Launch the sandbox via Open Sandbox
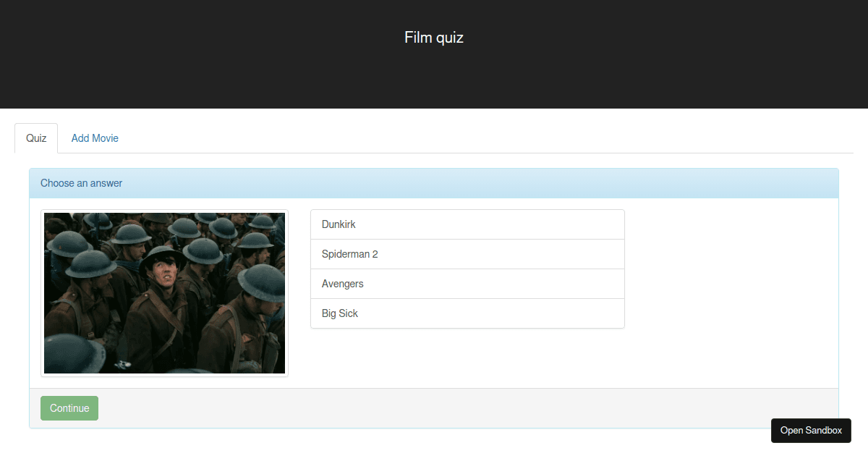Screen dimensions: 868x456 click(x=811, y=430)
